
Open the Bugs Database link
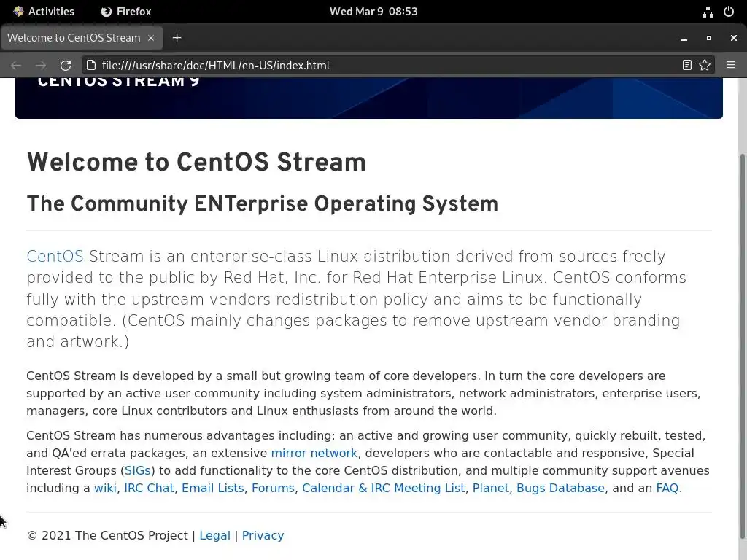[561, 488]
